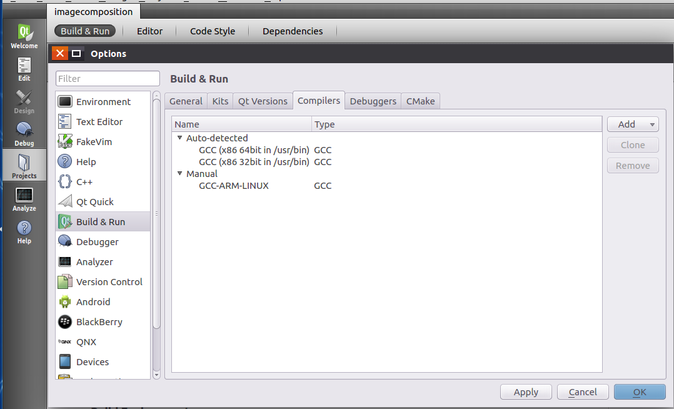
Task: Open the Add compiler dropdown
Action: pos(632,124)
